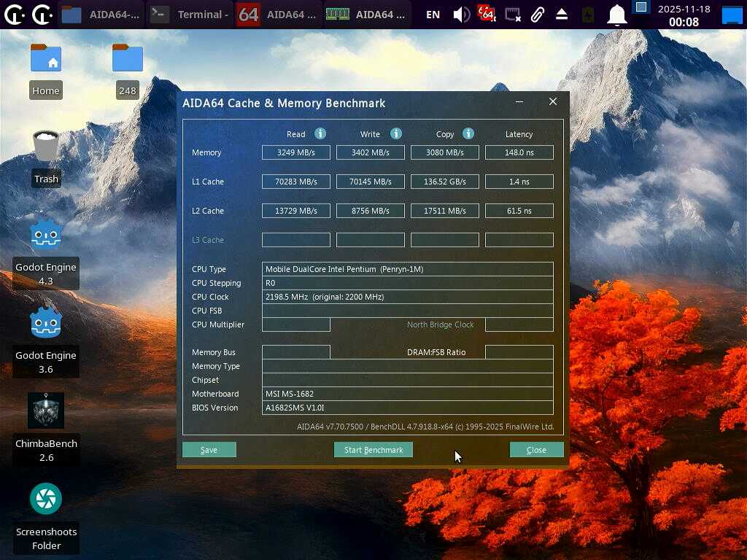This screenshot has width=747, height=560.
Task: Click the empty CPU FSB field
Action: pos(407,311)
